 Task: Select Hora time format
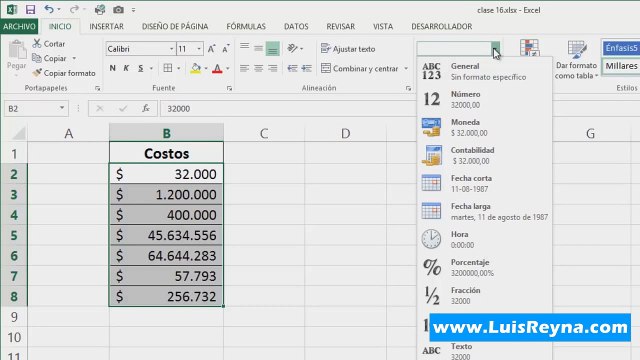point(484,240)
